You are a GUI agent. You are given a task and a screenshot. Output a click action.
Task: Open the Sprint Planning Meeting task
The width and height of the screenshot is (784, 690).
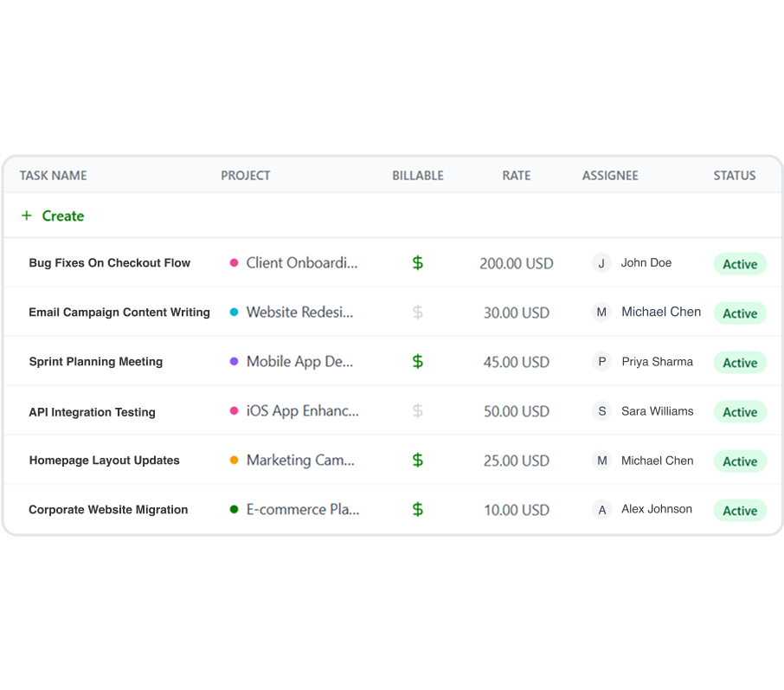point(96,362)
